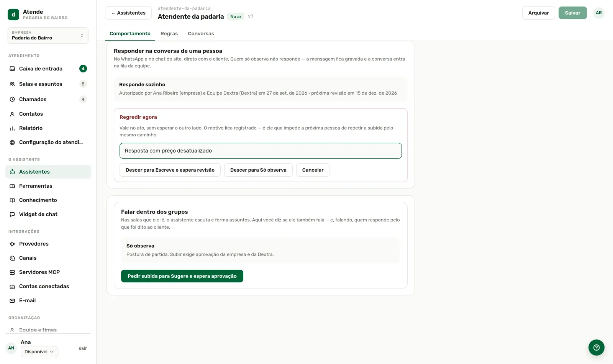Open the AR user avatar menu

[x=599, y=13]
